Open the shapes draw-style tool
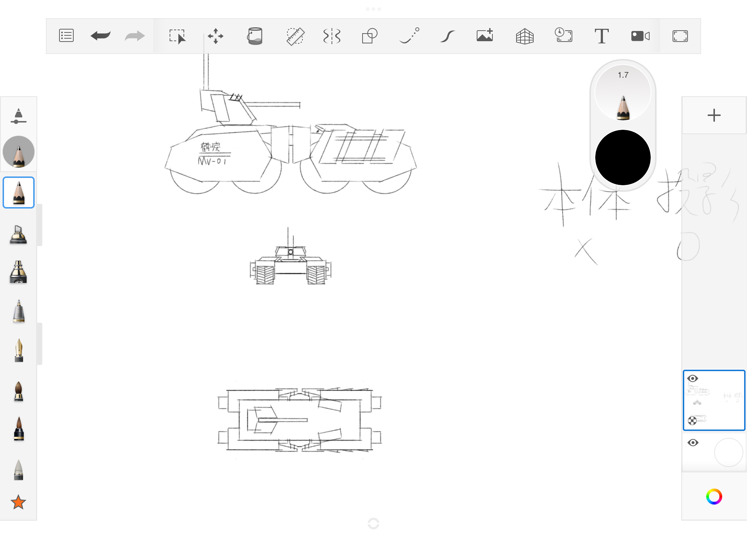The image size is (747, 560). (x=369, y=36)
